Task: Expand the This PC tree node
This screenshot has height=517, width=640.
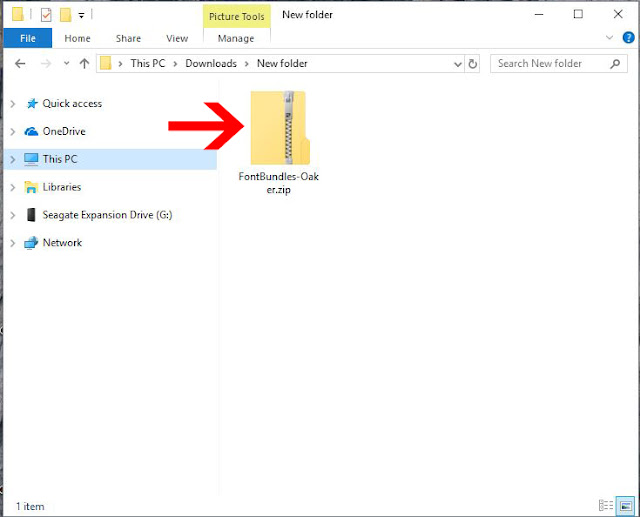Action: [13, 159]
